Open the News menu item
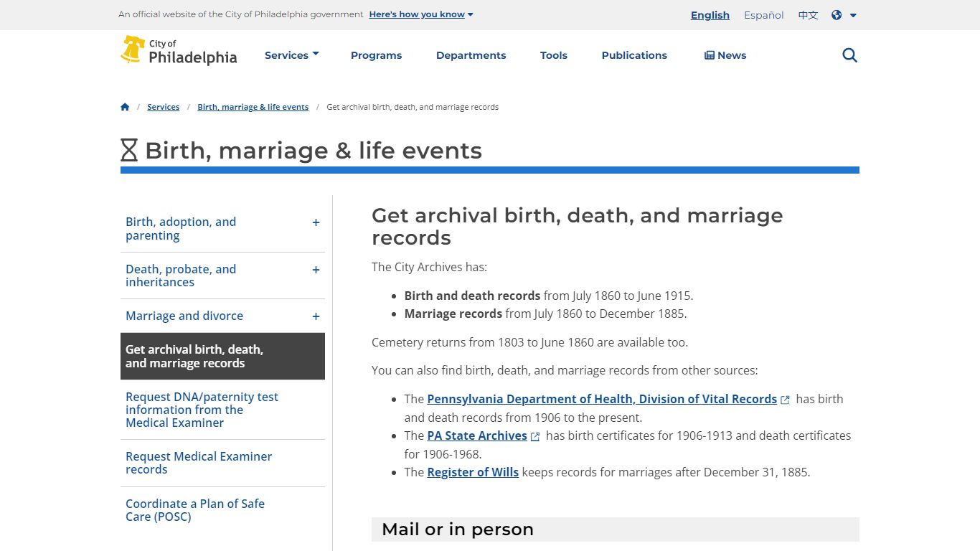This screenshot has height=551, width=980. point(725,55)
